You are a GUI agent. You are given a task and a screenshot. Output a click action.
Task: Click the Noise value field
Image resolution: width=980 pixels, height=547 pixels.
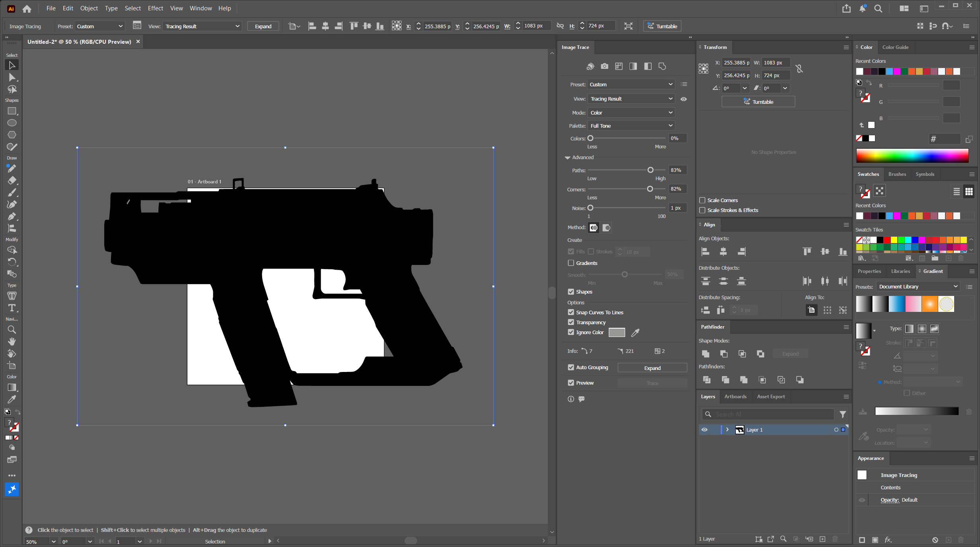click(x=678, y=208)
